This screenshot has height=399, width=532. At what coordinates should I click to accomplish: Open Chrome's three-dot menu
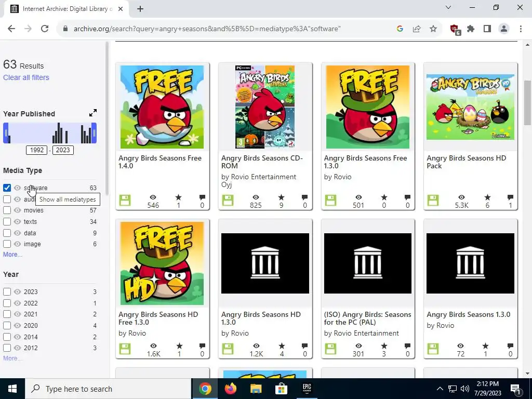click(521, 29)
